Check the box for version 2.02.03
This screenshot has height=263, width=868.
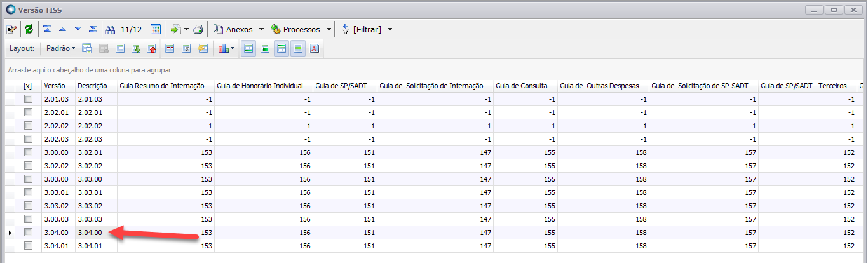point(28,139)
